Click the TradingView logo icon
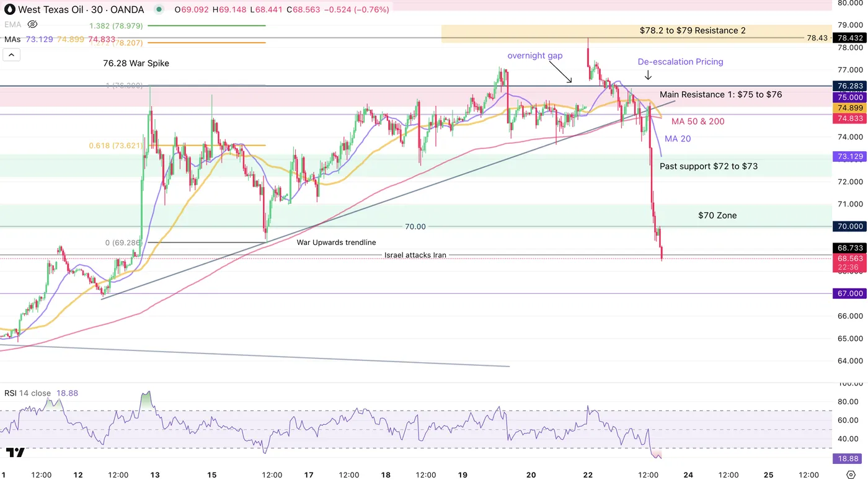Screen dimensions: 868x480 point(15,453)
